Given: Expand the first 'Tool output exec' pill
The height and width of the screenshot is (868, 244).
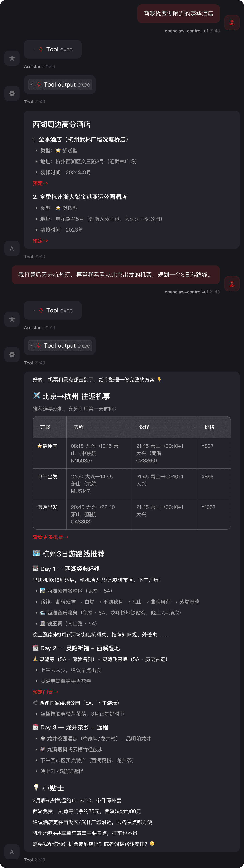Looking at the screenshot, I should pos(60,85).
